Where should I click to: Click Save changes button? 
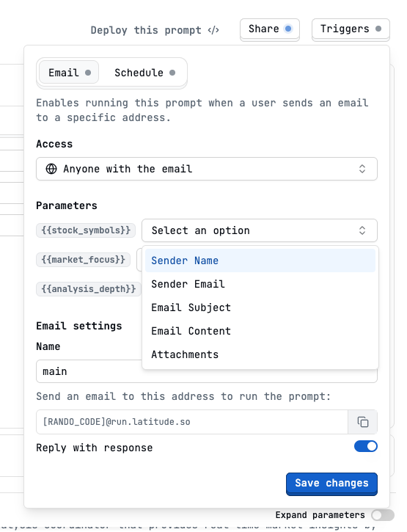point(331,483)
